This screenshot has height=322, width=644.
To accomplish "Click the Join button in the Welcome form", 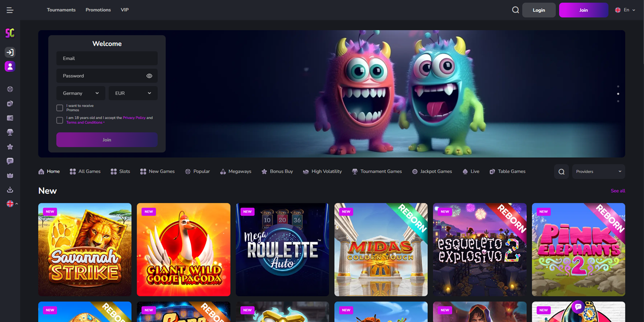I will point(107,140).
